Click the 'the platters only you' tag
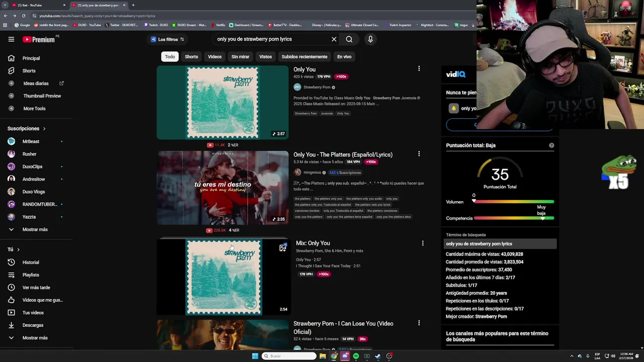The height and width of the screenshot is (362, 644). 329,199
